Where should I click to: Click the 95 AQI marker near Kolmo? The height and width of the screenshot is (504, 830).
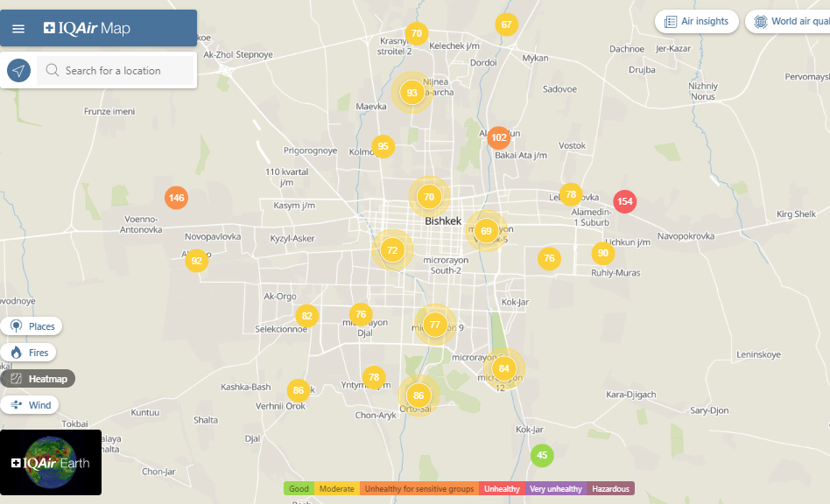click(x=383, y=146)
